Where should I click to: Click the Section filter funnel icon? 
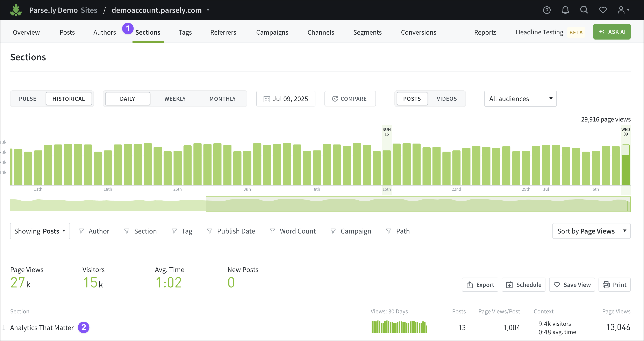(x=127, y=231)
